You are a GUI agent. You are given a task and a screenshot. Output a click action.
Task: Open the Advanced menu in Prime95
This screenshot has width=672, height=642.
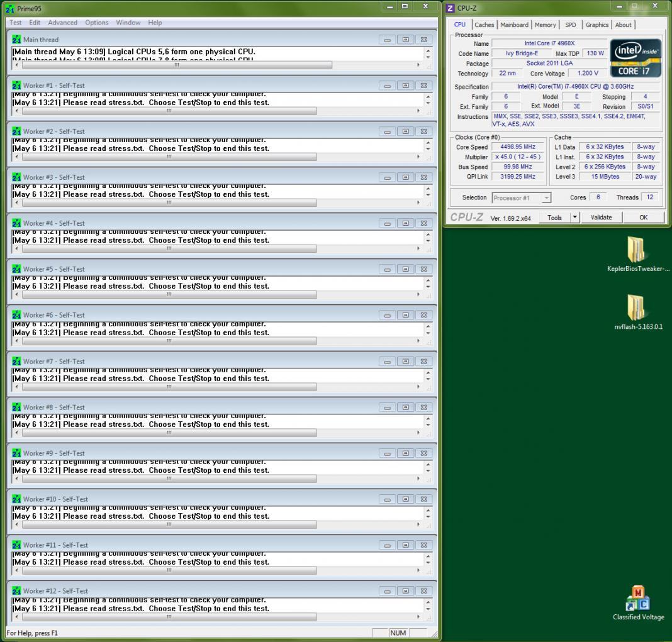(62, 23)
